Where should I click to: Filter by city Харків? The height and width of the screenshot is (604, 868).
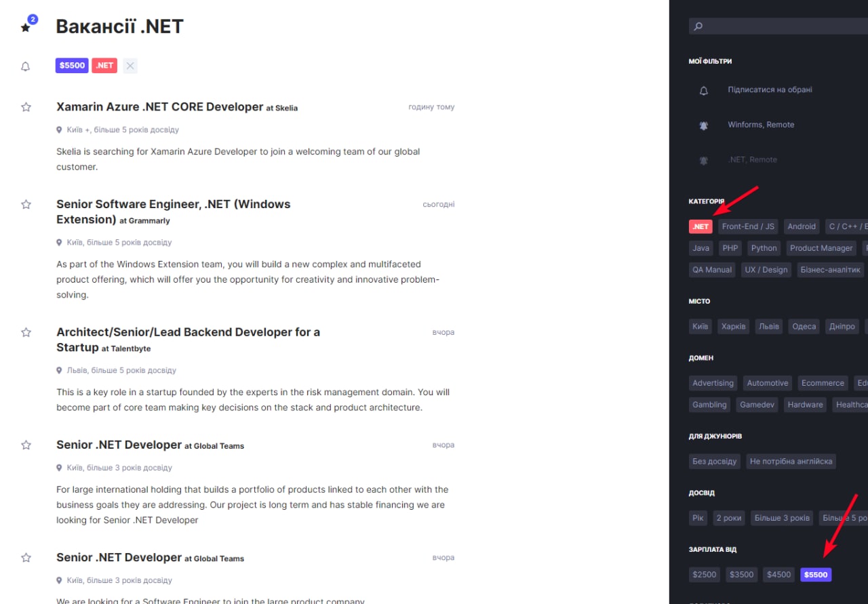[x=734, y=327]
